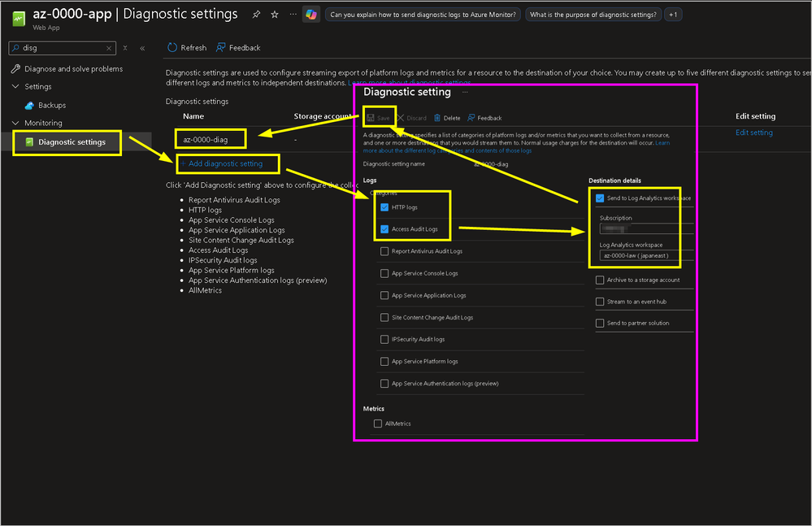
Task: Click the Edit setting link on the right
Action: (754, 133)
